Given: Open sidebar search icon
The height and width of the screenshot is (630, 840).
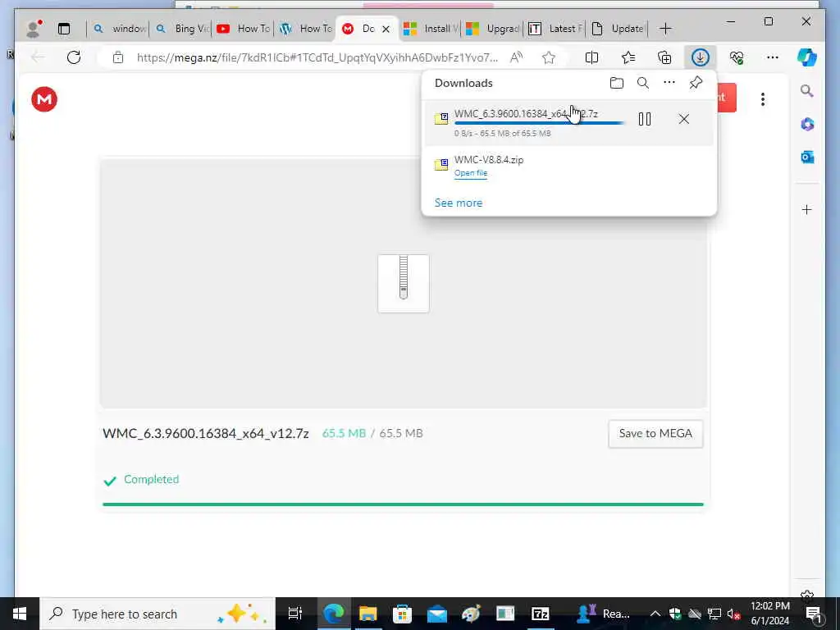Looking at the screenshot, I should [x=807, y=90].
